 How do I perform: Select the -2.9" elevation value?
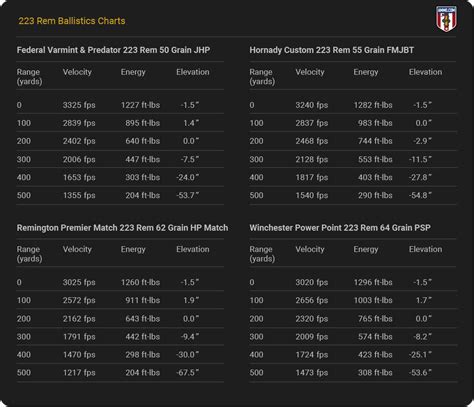pyautogui.click(x=423, y=141)
